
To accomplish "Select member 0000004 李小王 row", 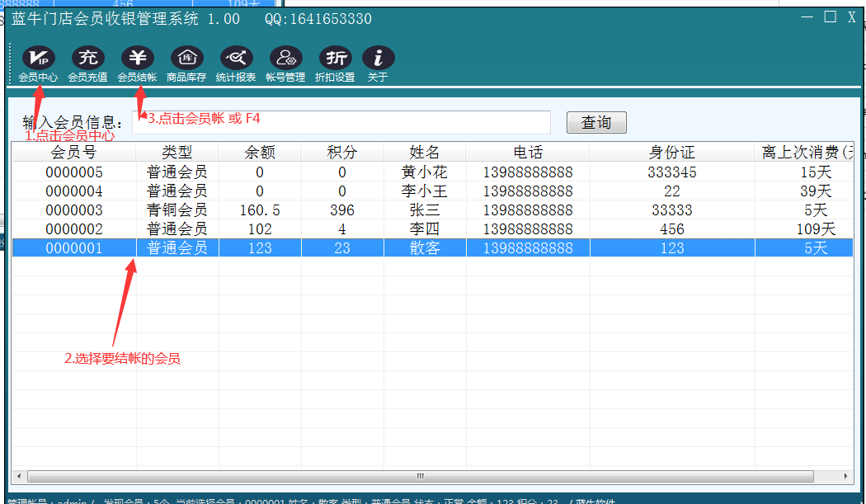I will click(424, 191).
